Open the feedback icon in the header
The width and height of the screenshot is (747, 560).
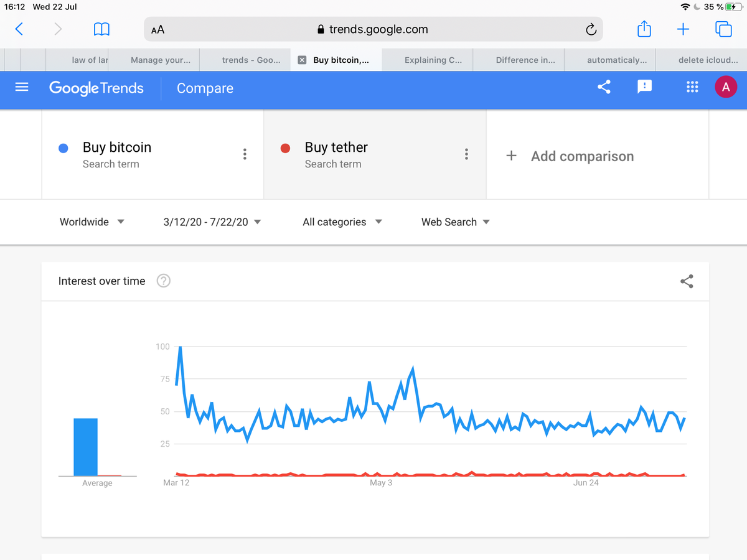click(x=644, y=87)
